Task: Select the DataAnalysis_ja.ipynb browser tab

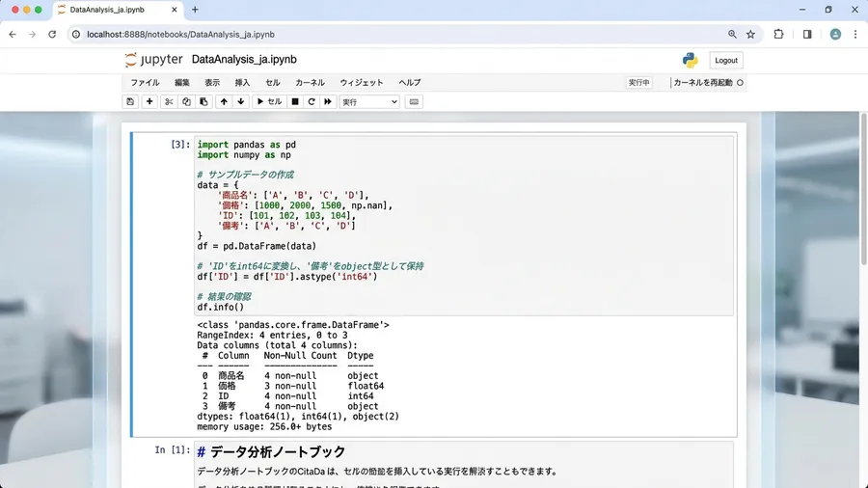Action: [118, 10]
